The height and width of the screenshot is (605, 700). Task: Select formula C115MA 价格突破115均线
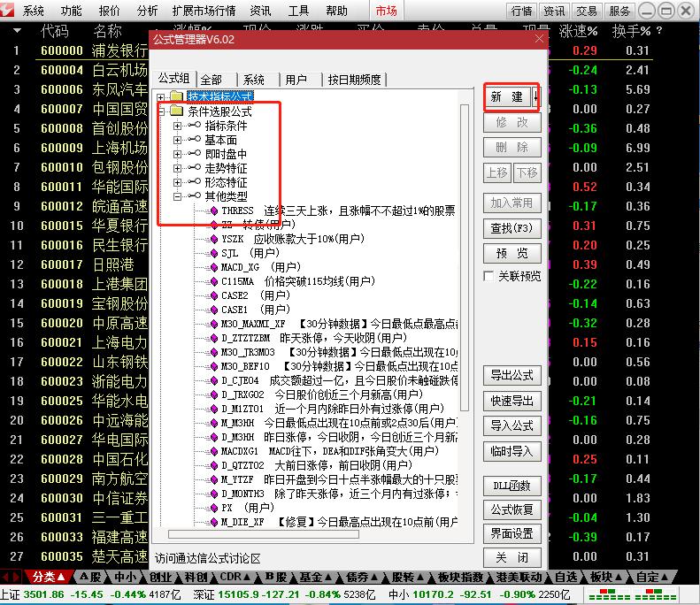click(x=297, y=281)
